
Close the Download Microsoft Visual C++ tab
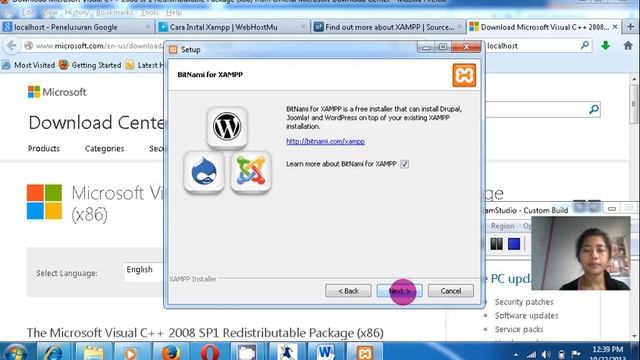(x=615, y=27)
